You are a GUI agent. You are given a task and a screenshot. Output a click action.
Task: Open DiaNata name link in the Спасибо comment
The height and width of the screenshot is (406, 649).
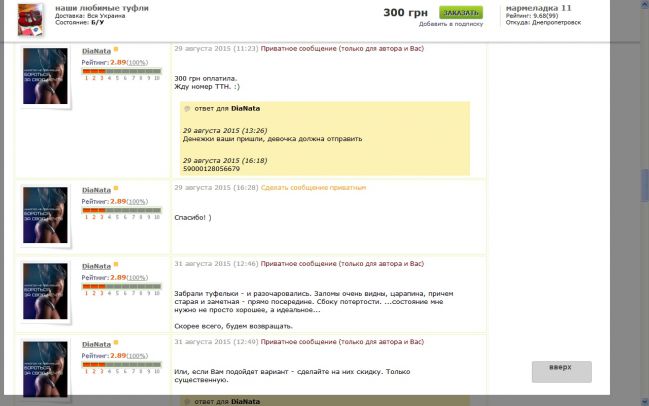point(96,188)
